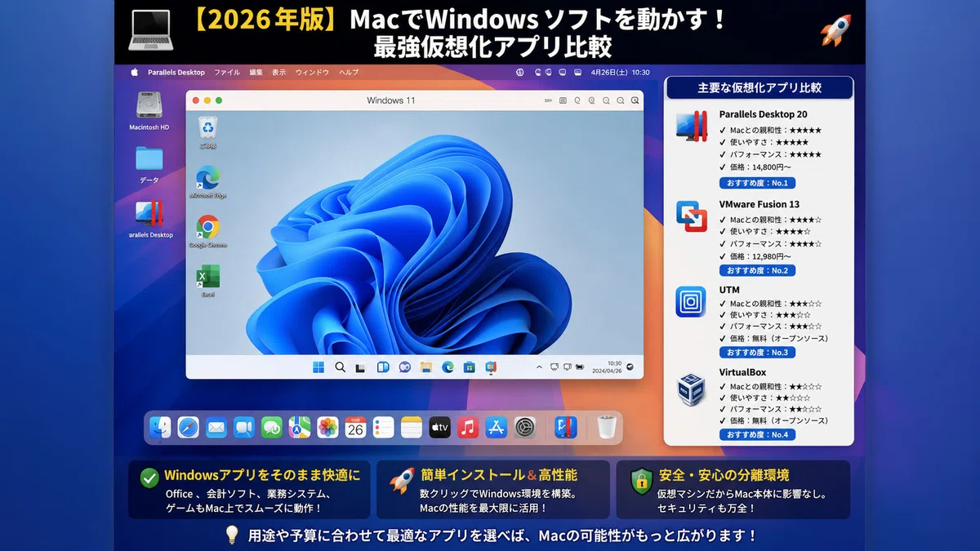Expand the Windows system tray chevron
Screen dimensions: 980x551
[x=539, y=367]
